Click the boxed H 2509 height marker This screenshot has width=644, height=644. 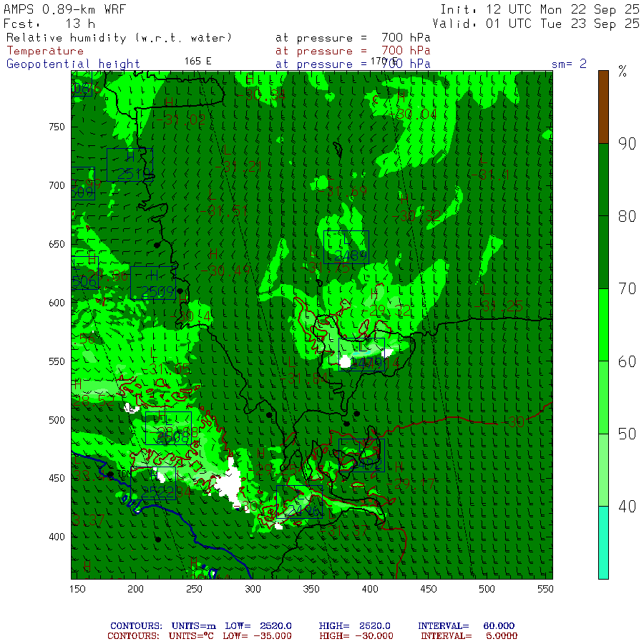(x=153, y=283)
